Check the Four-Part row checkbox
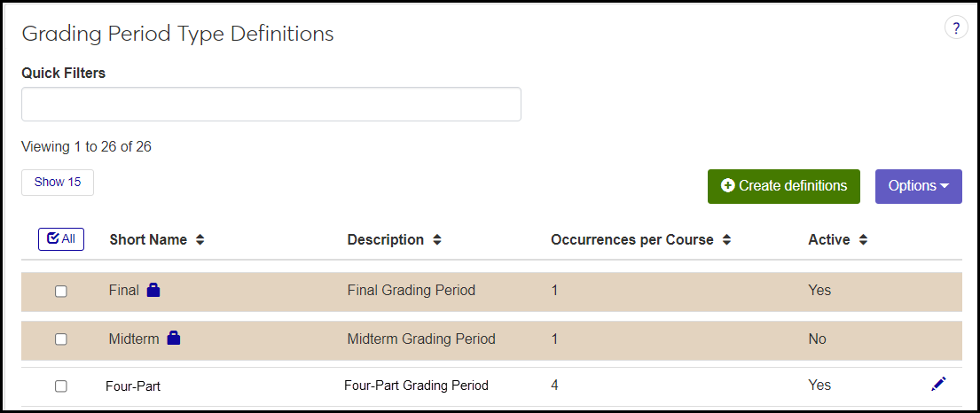This screenshot has width=980, height=413. coord(61,386)
